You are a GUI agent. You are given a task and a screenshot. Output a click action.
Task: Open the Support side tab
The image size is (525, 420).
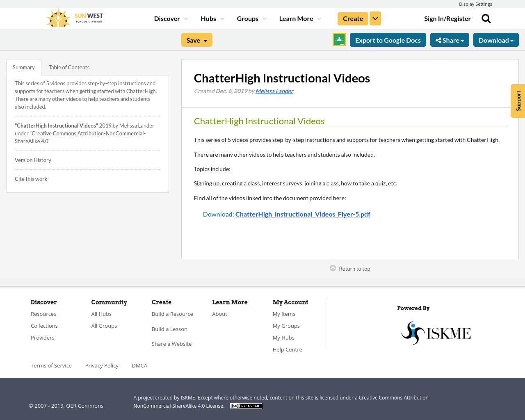pyautogui.click(x=518, y=100)
